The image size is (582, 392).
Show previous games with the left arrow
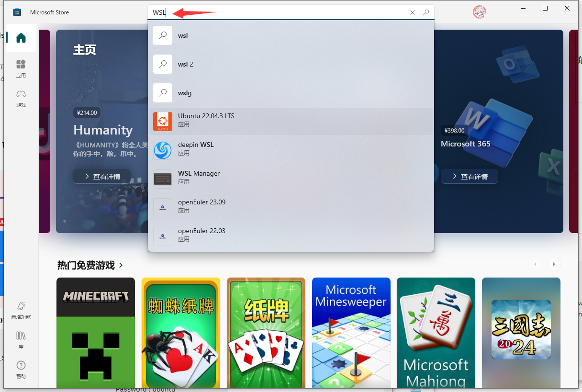coord(535,264)
